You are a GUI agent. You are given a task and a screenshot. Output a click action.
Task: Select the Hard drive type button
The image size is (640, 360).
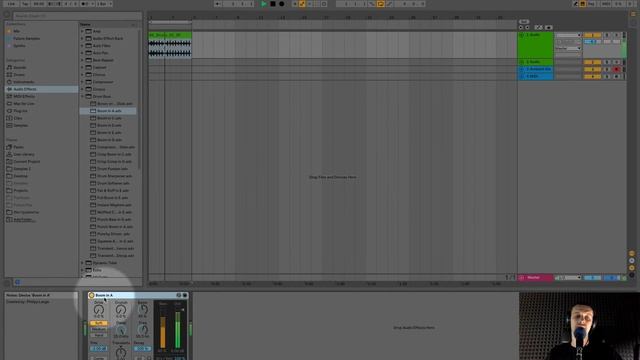tap(99, 335)
